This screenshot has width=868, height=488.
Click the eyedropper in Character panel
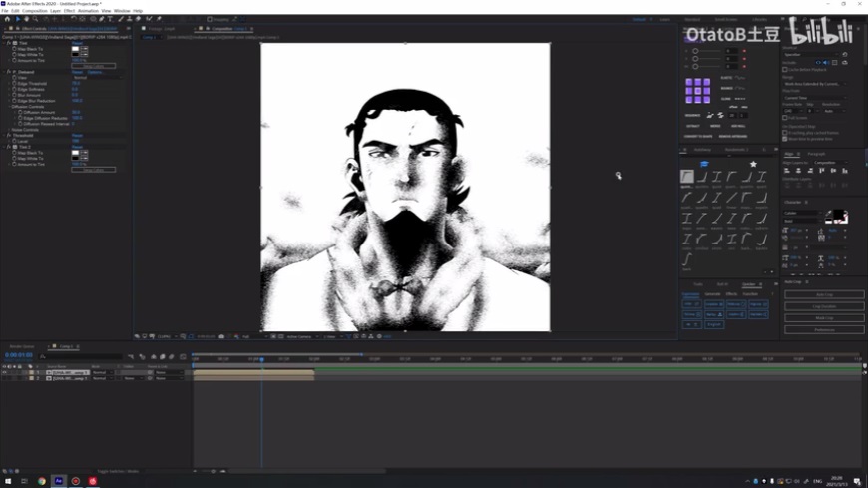(x=829, y=214)
